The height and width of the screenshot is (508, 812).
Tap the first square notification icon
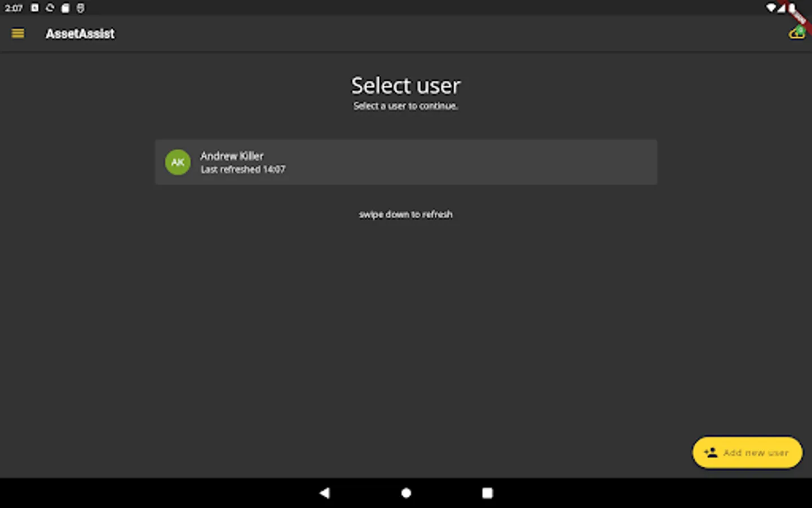[35, 8]
